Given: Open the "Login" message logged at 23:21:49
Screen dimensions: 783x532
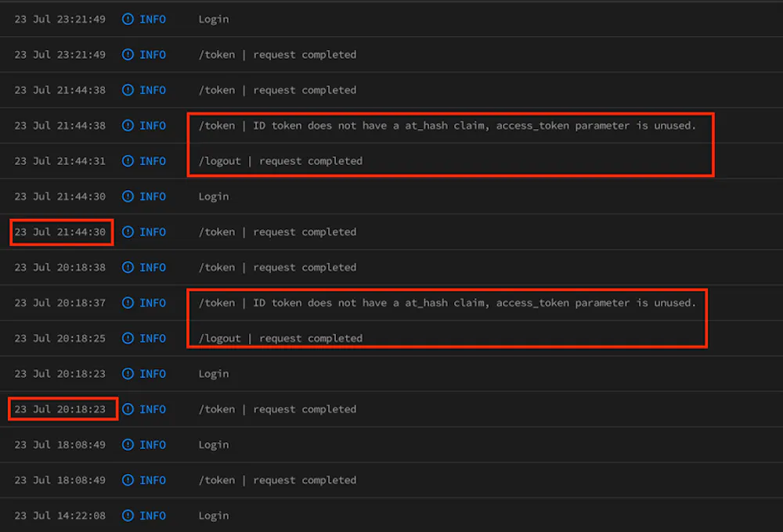Looking at the screenshot, I should 214,20.
